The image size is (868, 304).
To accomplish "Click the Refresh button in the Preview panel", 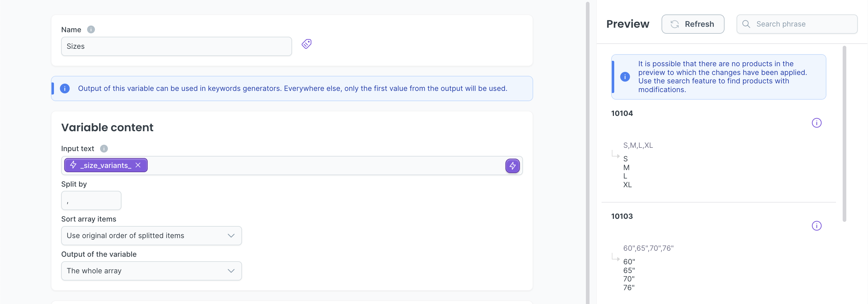I will 693,24.
